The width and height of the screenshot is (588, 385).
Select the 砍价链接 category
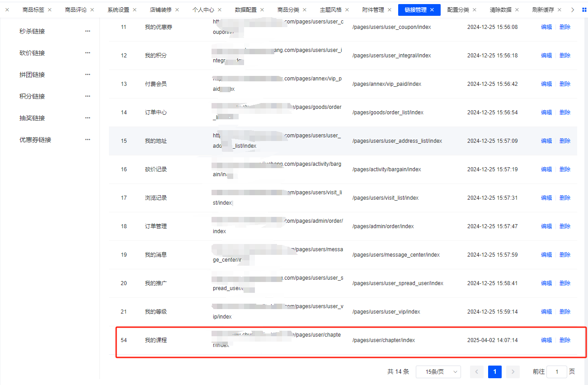click(x=32, y=53)
